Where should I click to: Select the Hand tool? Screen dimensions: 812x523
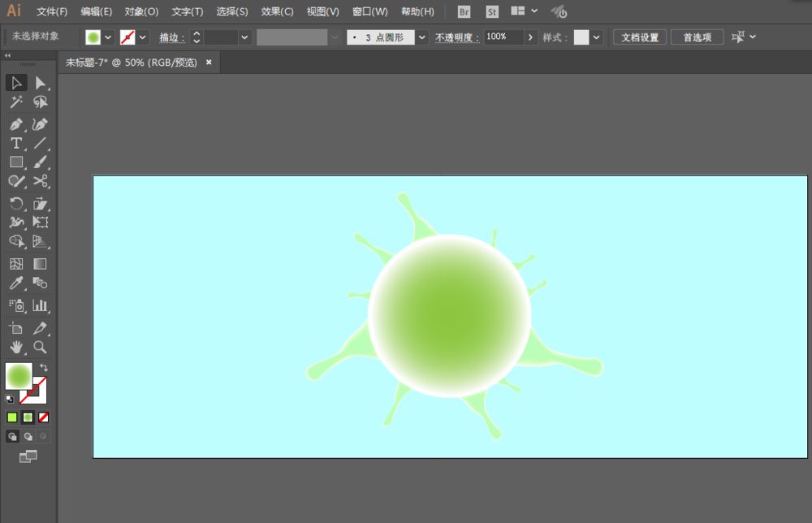[15, 348]
